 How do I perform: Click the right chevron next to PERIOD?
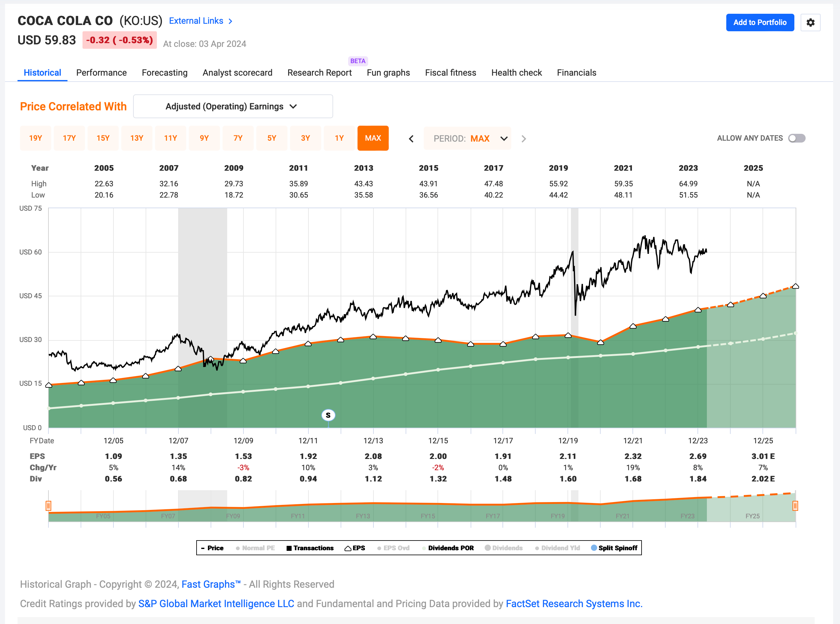click(524, 138)
